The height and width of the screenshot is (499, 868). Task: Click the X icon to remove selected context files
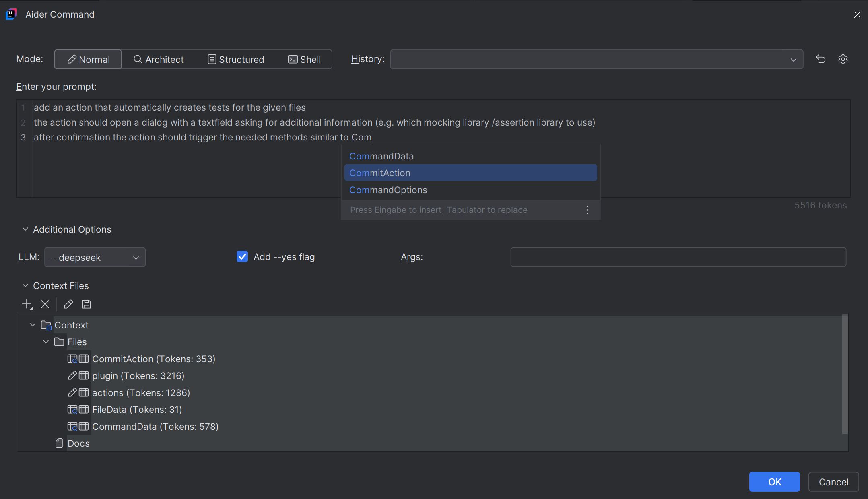coord(45,304)
